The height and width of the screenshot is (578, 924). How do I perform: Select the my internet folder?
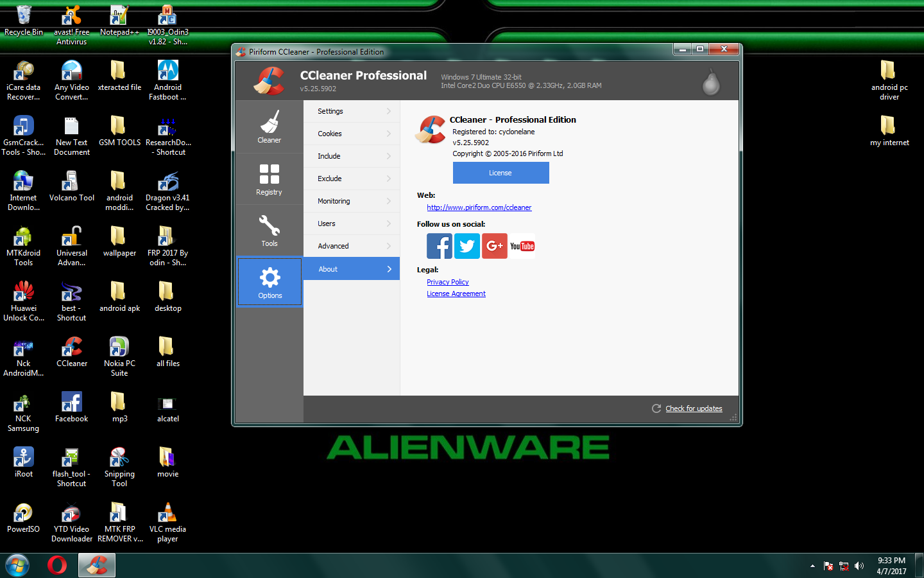[x=889, y=131]
